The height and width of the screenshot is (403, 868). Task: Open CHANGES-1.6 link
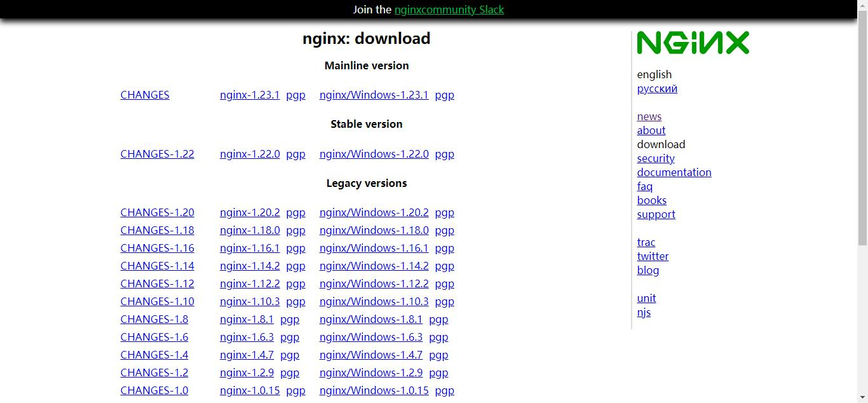[x=154, y=337]
